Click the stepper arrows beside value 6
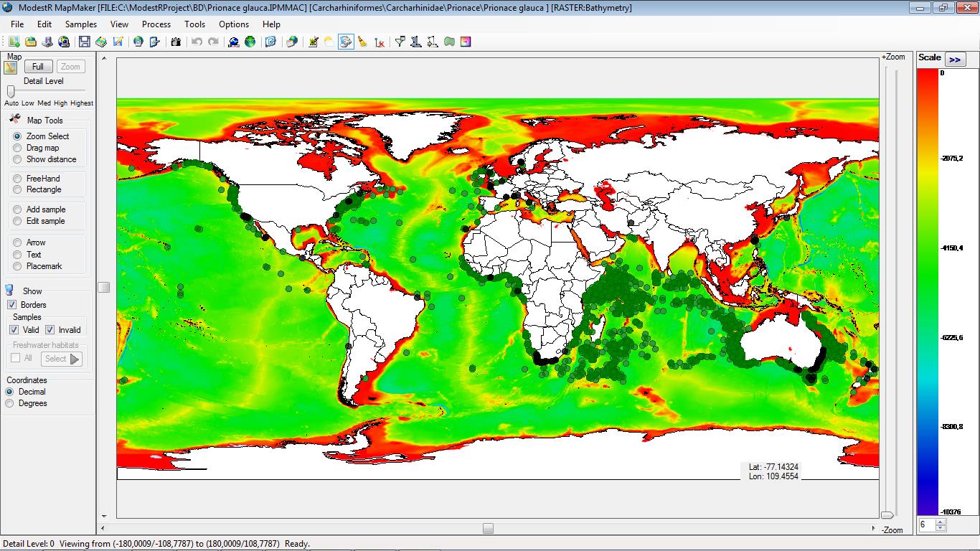980x551 pixels. [941, 525]
